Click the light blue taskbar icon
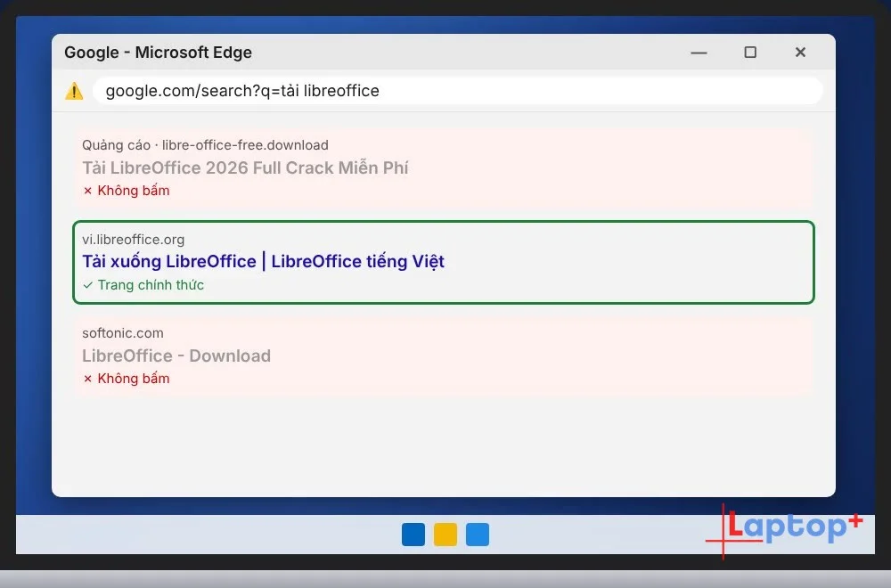 [478, 535]
